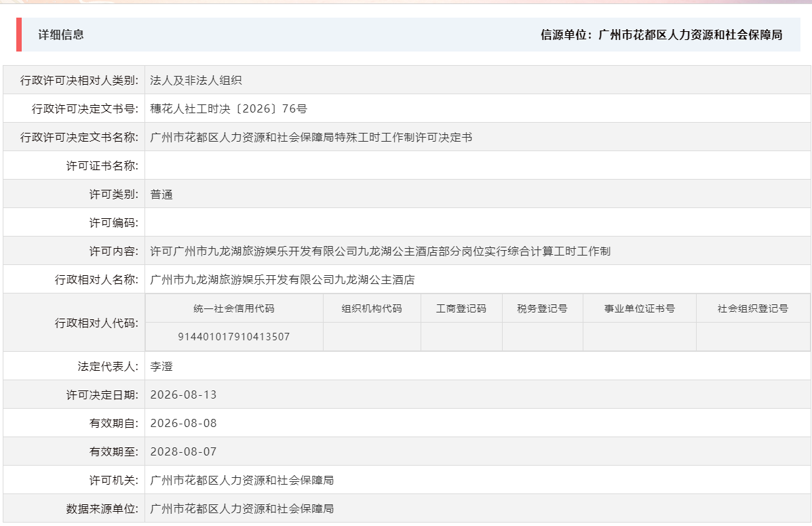Select label 有效期至

pos(113,451)
